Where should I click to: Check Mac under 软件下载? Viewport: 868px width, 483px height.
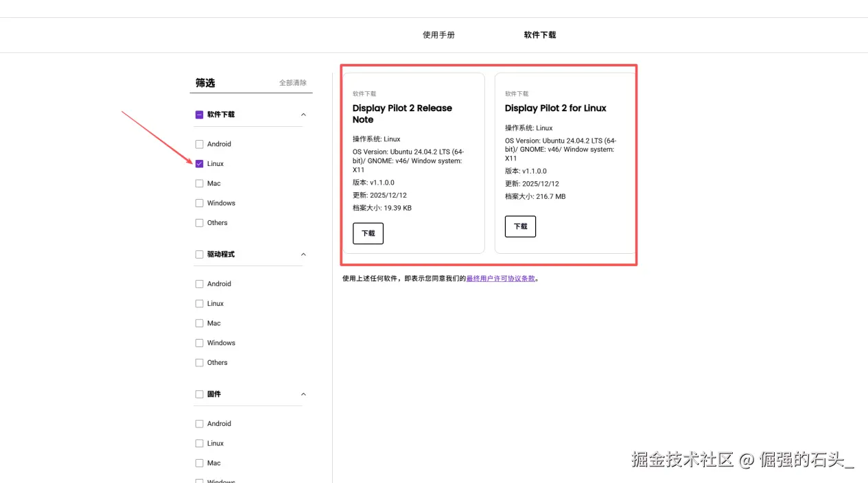[x=200, y=184]
